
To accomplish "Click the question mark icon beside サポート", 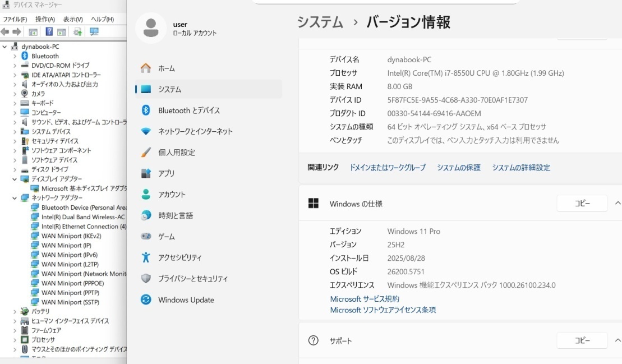I will (x=314, y=340).
